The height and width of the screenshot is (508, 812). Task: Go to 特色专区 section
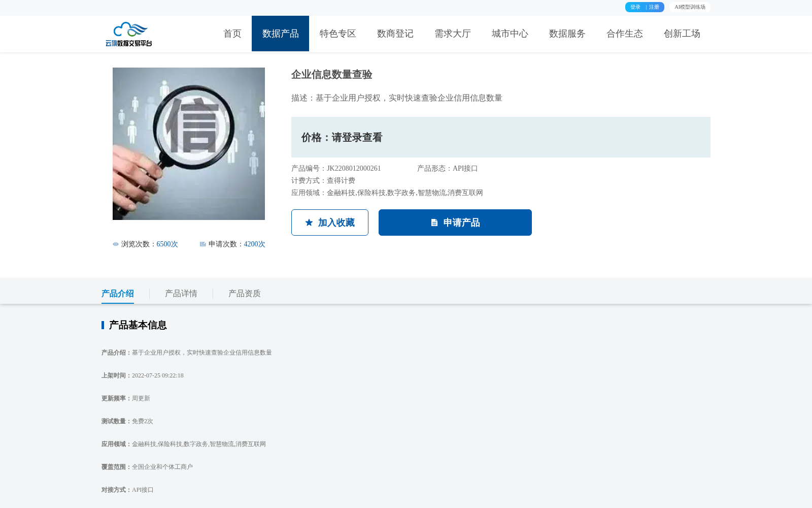(337, 34)
